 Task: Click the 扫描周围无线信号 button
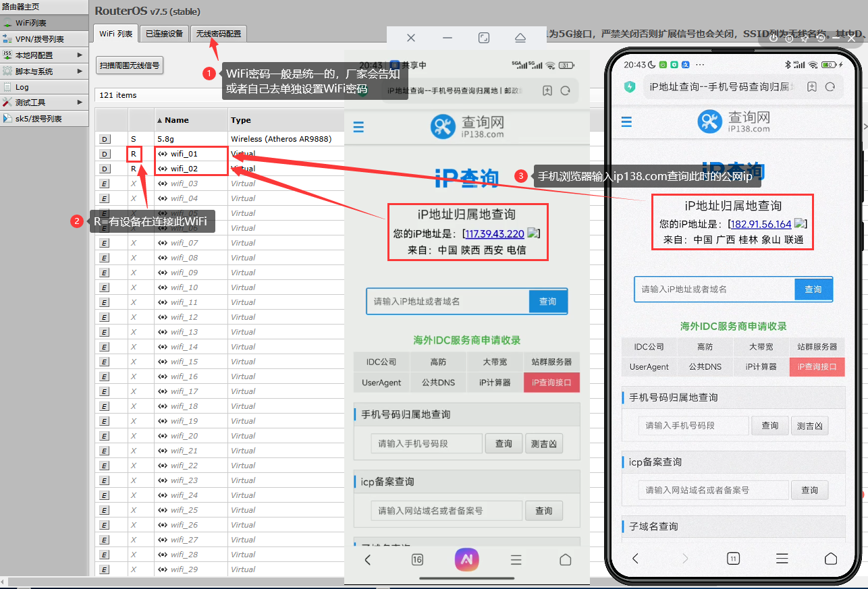pyautogui.click(x=130, y=65)
